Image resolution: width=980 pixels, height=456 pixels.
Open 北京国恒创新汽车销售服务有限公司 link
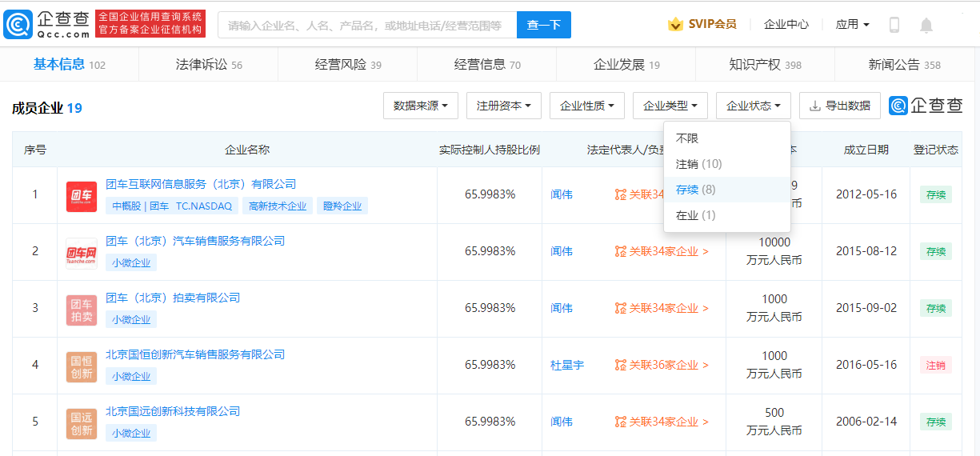point(195,354)
